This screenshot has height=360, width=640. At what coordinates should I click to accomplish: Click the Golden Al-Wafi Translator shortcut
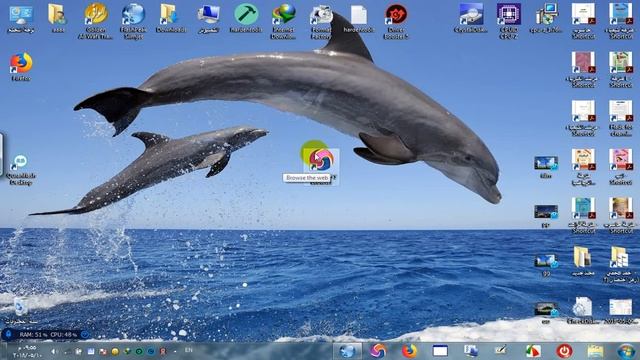pos(96,21)
